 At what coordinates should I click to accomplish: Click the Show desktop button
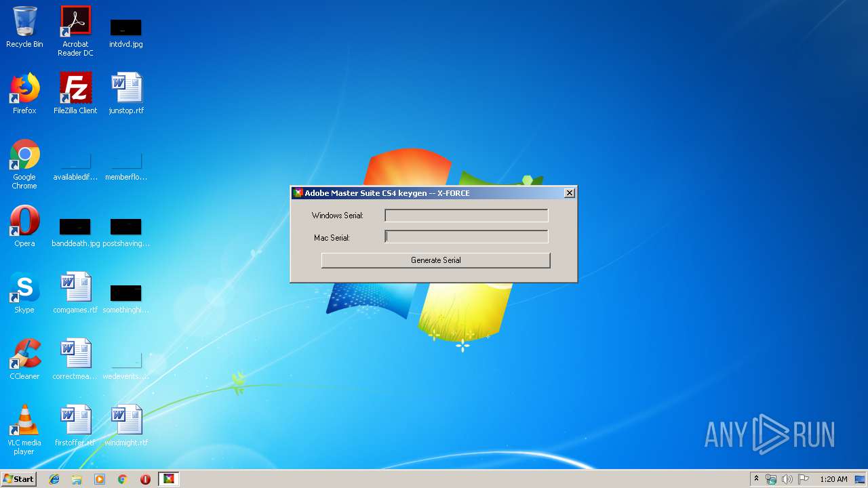tap(861, 479)
